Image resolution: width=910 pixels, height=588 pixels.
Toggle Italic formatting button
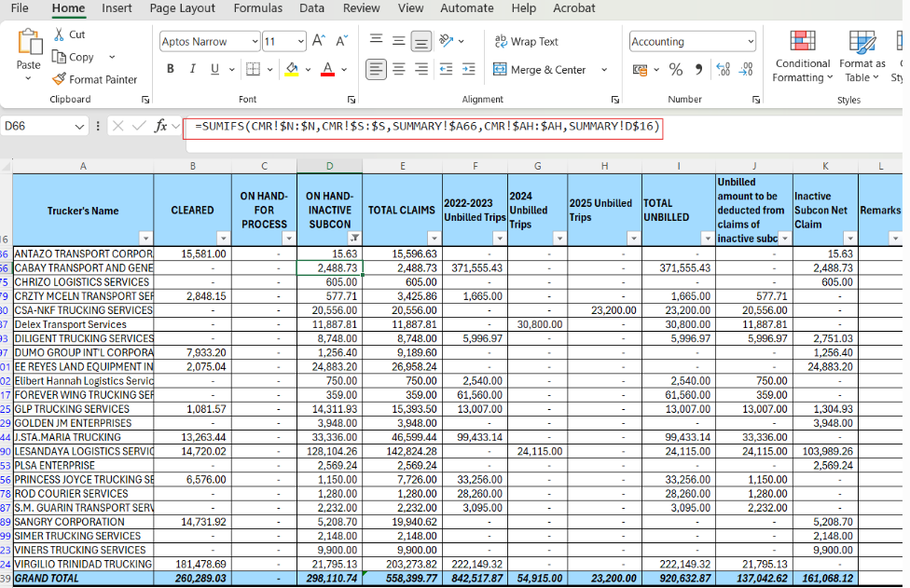coord(192,69)
